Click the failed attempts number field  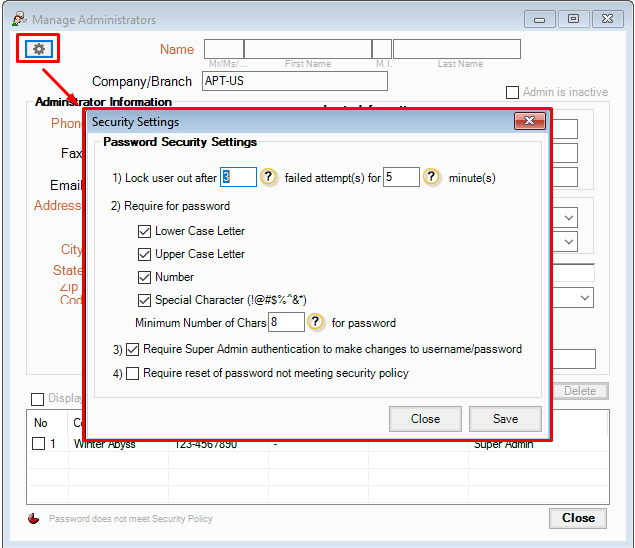click(239, 177)
